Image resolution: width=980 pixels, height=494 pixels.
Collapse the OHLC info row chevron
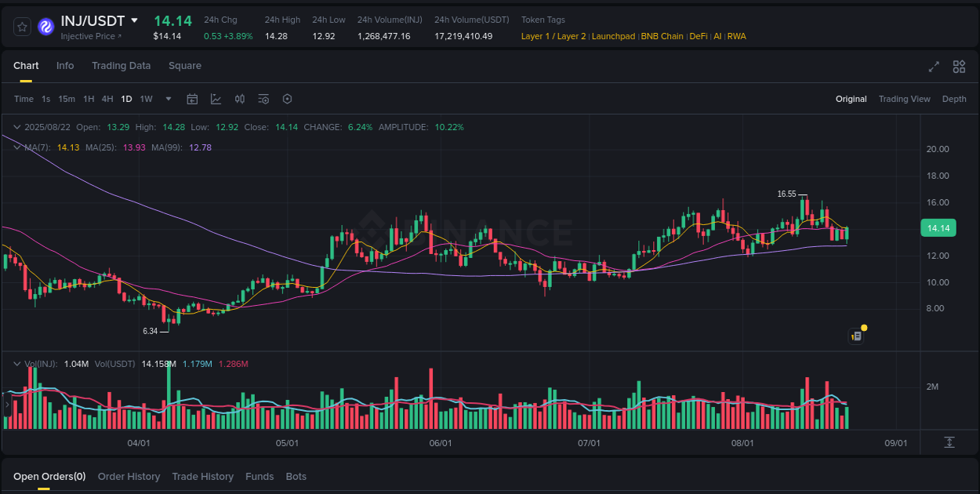[x=16, y=126]
